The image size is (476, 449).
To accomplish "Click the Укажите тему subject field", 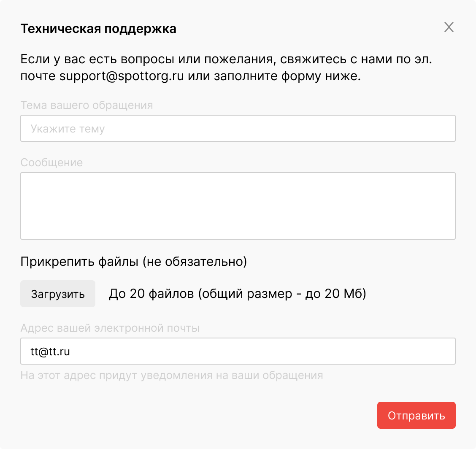I will pos(238,128).
